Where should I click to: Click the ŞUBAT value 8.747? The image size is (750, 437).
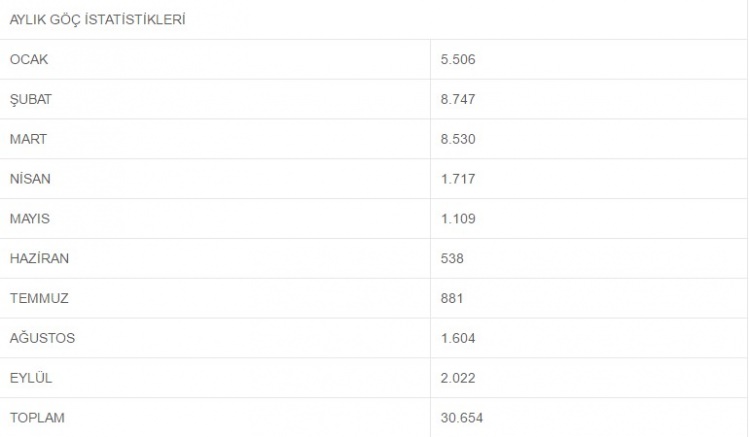pyautogui.click(x=458, y=99)
